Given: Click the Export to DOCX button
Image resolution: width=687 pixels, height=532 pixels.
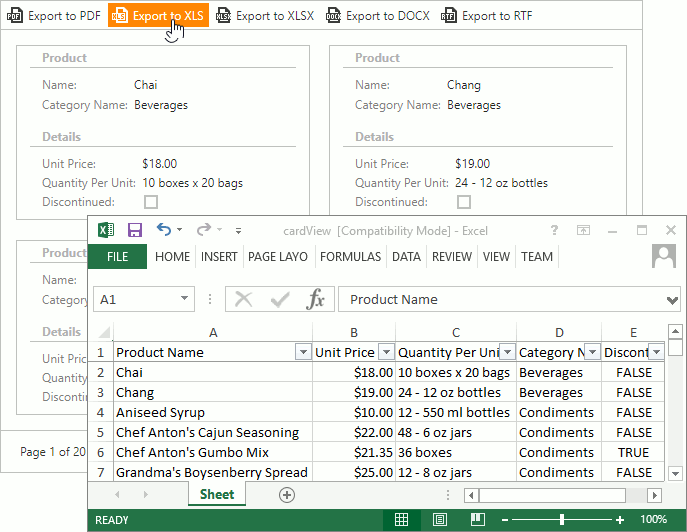Looking at the screenshot, I should point(378,16).
